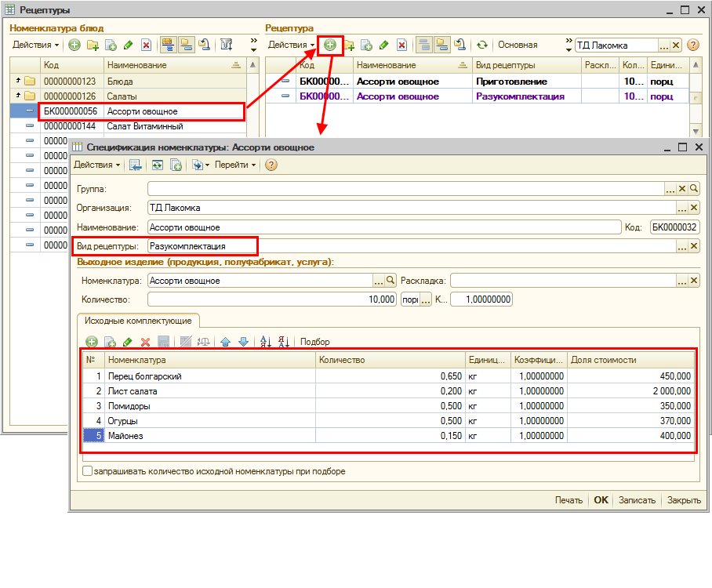Click the OK button
Viewport: 712px width, 588px height.
[601, 500]
